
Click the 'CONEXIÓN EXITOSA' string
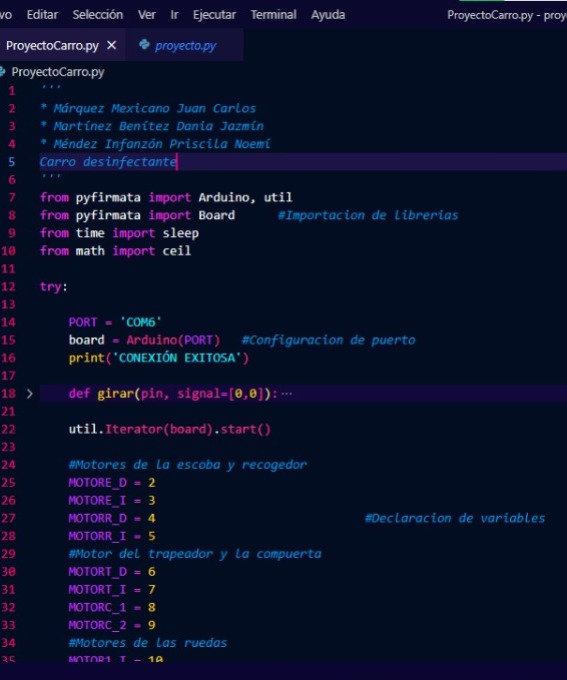coord(177,358)
